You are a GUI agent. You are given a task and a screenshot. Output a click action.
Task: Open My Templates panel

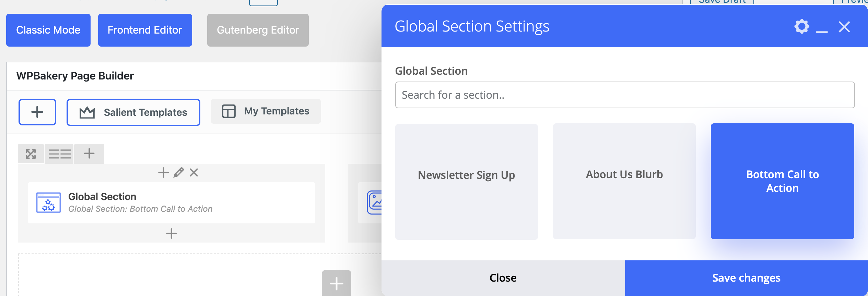266,111
